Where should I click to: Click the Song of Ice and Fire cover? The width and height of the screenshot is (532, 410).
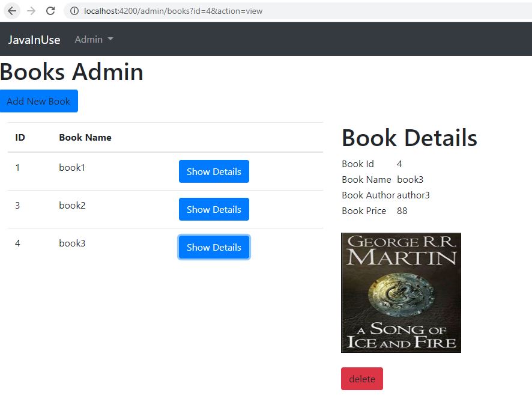point(401,293)
